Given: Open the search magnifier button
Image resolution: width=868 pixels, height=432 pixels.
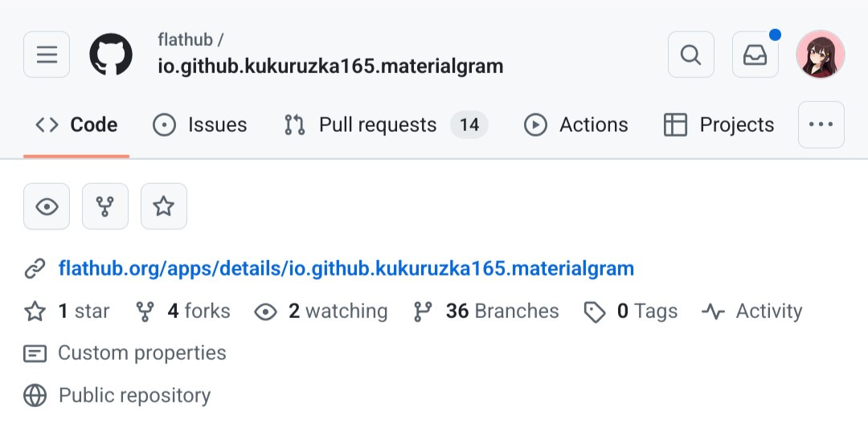Looking at the screenshot, I should point(690,55).
